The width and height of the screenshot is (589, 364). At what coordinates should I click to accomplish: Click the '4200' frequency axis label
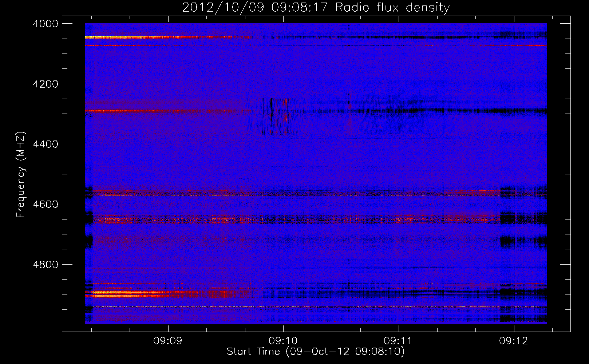(x=46, y=84)
